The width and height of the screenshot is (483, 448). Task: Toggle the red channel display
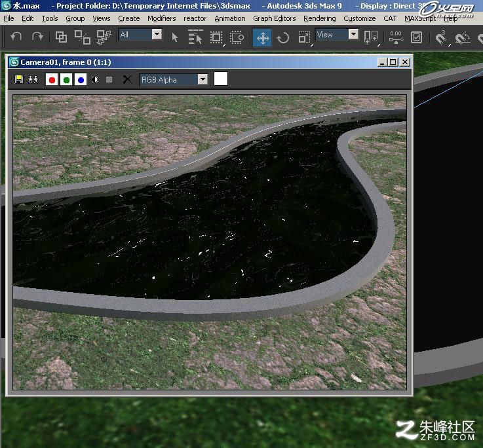pyautogui.click(x=52, y=80)
